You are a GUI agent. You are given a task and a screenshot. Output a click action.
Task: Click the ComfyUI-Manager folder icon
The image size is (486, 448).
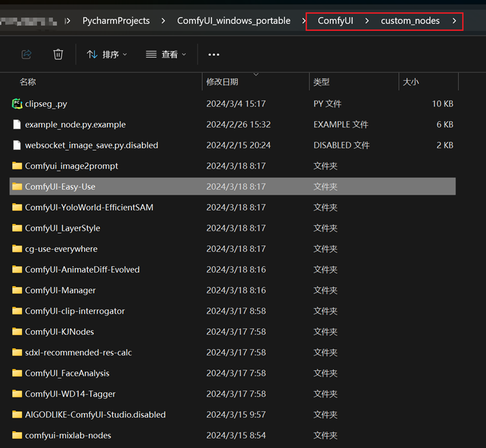[17, 290]
